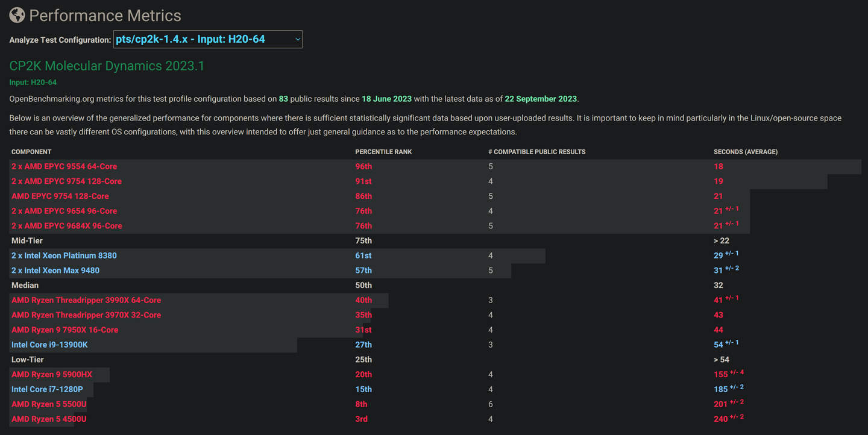Click the Seconds (Average) column header
The image size is (868, 435).
745,152
